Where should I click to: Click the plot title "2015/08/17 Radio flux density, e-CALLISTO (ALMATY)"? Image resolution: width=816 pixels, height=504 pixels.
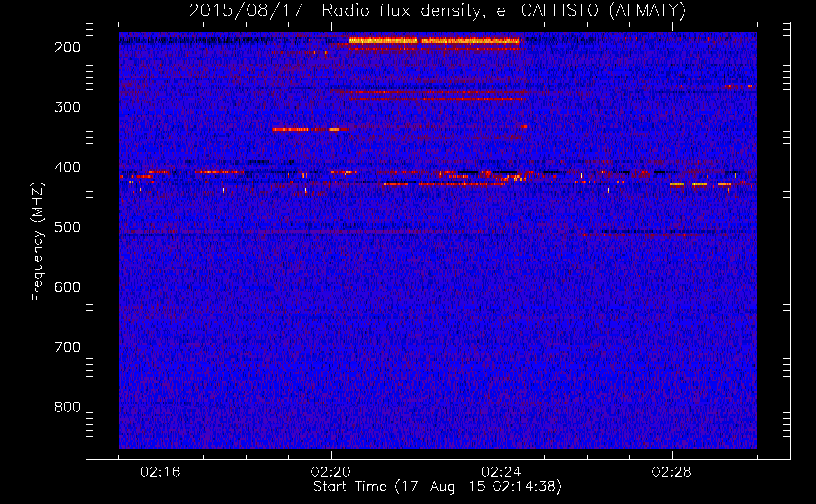point(437,11)
